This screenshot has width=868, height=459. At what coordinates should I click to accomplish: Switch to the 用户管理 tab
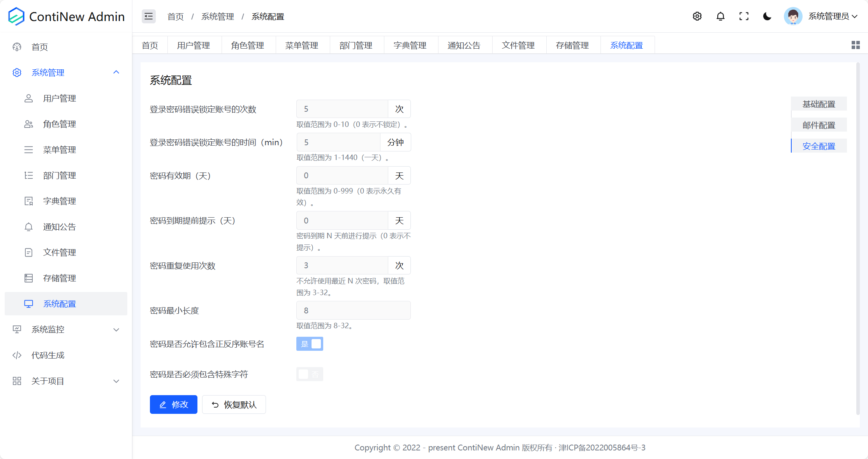pos(194,45)
